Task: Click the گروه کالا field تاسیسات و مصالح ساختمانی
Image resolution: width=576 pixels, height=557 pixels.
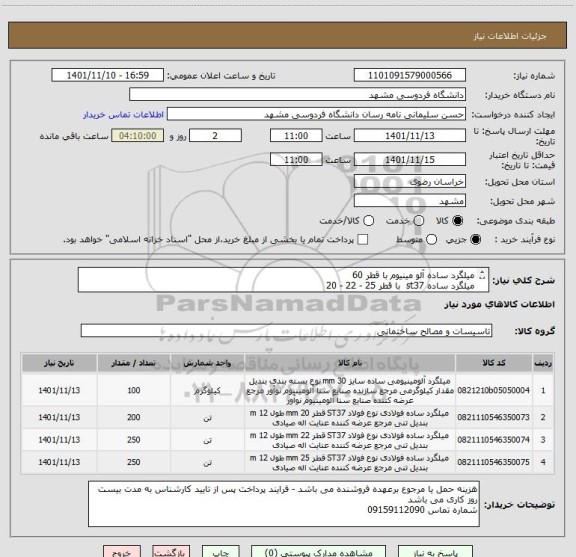Action: [x=286, y=331]
